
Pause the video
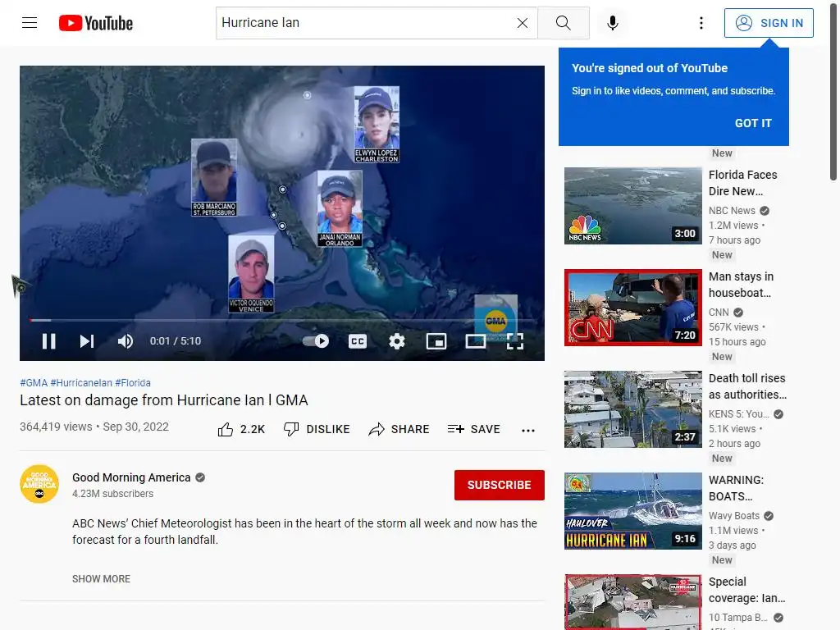click(x=48, y=341)
